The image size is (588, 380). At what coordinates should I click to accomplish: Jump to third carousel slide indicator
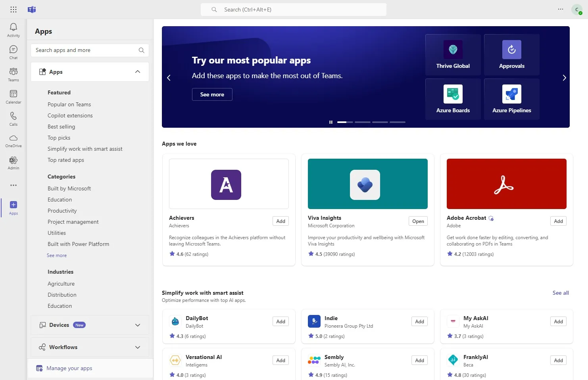[x=380, y=122]
